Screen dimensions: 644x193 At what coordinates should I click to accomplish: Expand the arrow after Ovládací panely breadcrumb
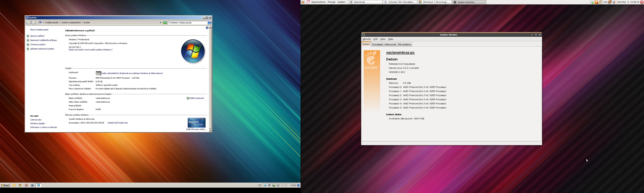click(60, 23)
